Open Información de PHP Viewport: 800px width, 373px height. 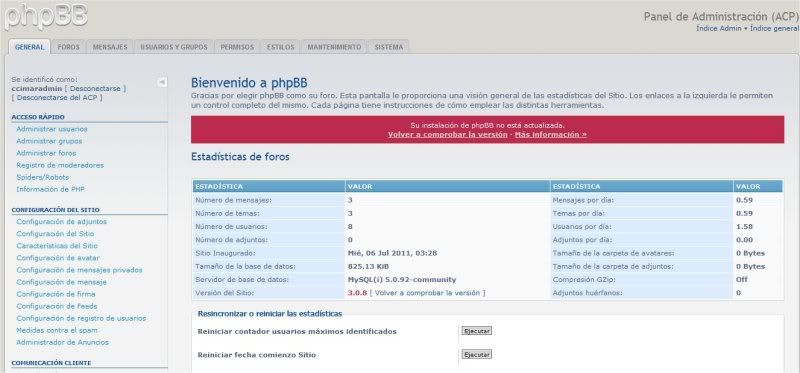pyautogui.click(x=50, y=189)
